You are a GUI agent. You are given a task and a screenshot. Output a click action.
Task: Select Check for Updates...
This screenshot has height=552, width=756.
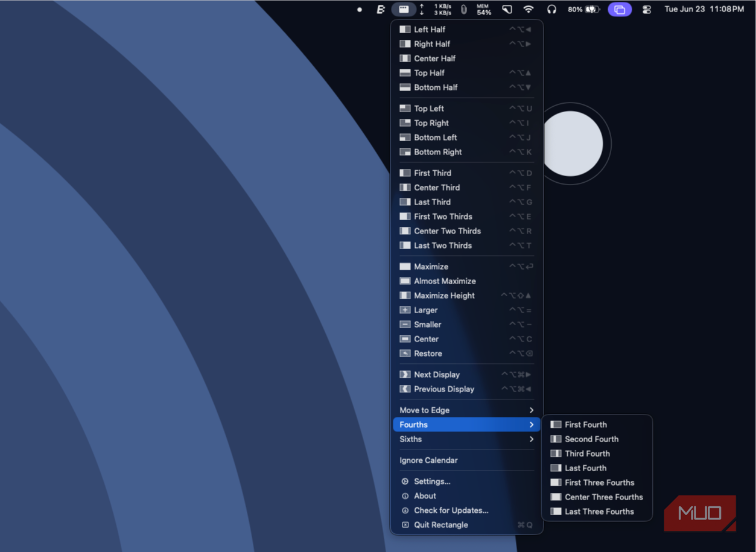466,510
